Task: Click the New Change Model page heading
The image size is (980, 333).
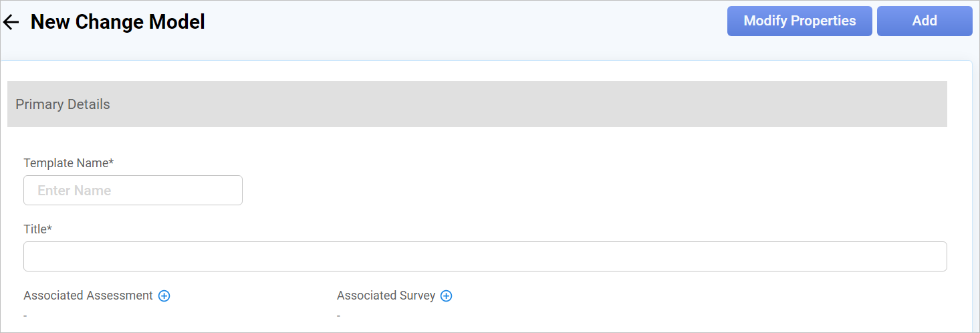Action: (x=118, y=22)
